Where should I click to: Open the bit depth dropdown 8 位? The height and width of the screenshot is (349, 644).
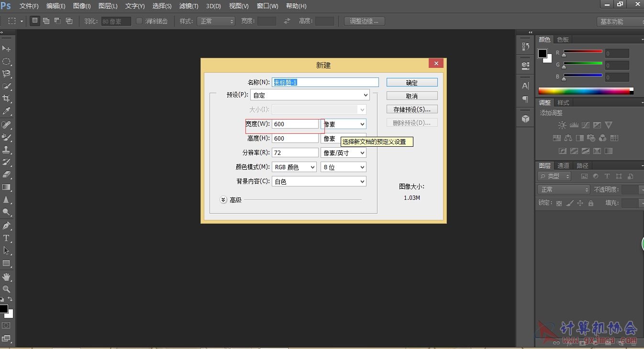pos(344,167)
